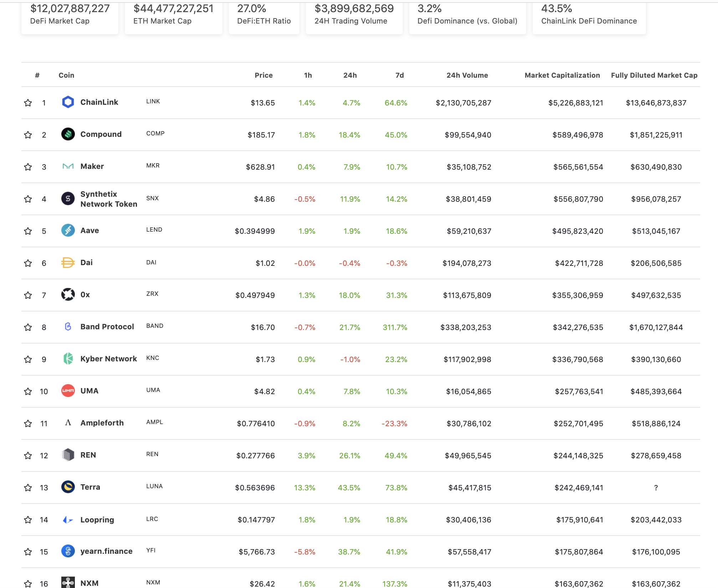Sort table by Price column header
Viewport: 718px width, 588px height.
pos(263,75)
